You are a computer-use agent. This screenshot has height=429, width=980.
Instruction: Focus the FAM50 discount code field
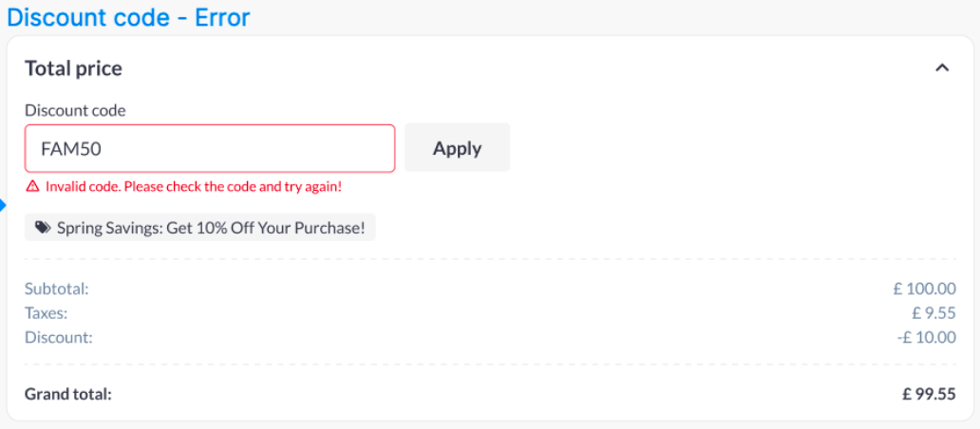[209, 148]
